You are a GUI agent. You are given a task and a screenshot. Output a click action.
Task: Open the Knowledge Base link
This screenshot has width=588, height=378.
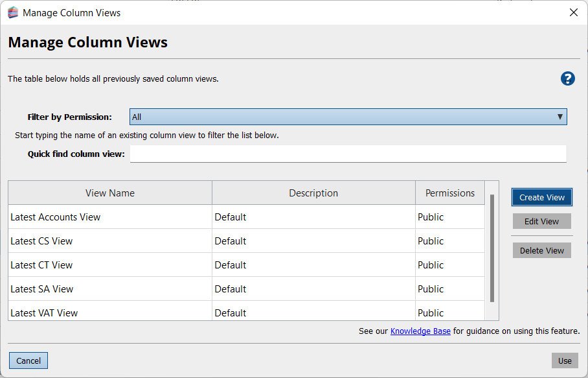[420, 331]
